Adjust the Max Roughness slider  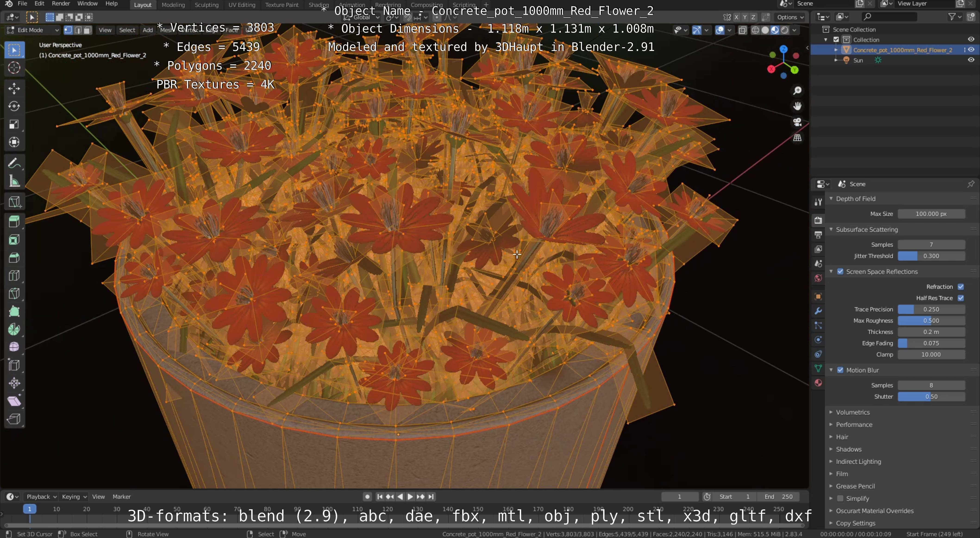(931, 321)
